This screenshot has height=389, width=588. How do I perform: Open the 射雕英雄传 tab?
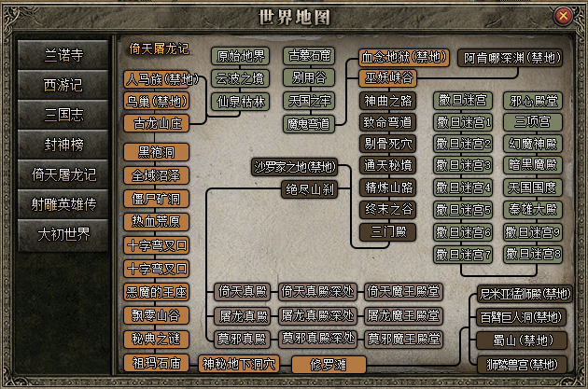point(63,204)
